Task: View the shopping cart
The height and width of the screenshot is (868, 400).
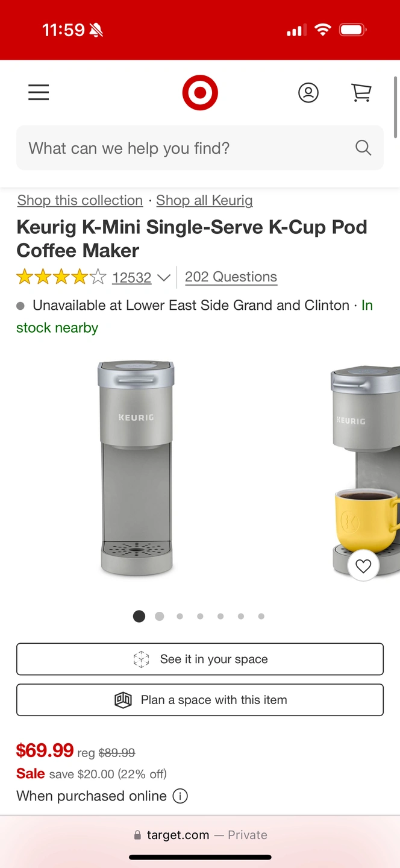Action: [361, 92]
